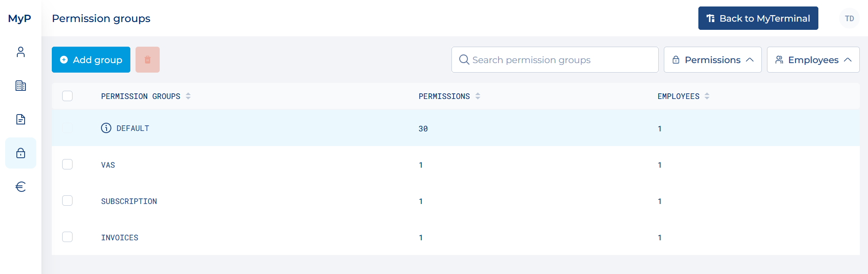Click Back to MyTerminal button
The height and width of the screenshot is (274, 868).
(x=758, y=18)
